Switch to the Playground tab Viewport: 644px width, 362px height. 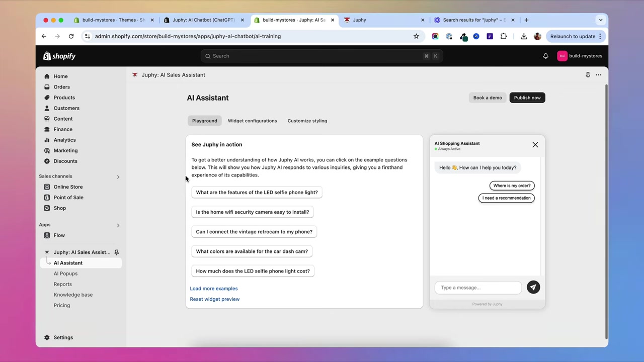point(204,121)
